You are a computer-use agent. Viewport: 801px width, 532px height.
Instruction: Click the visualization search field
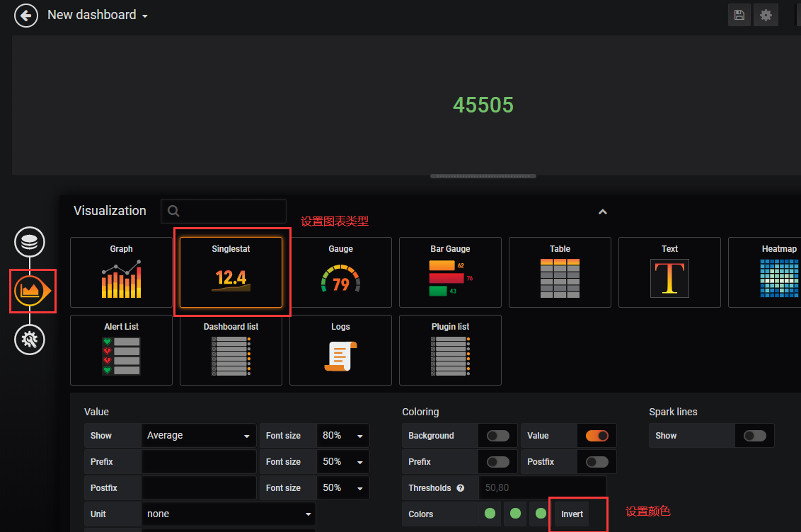(x=223, y=211)
